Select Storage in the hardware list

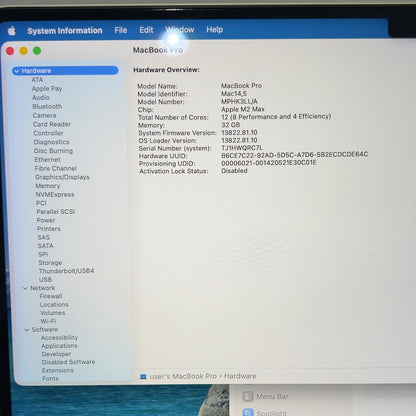click(50, 263)
